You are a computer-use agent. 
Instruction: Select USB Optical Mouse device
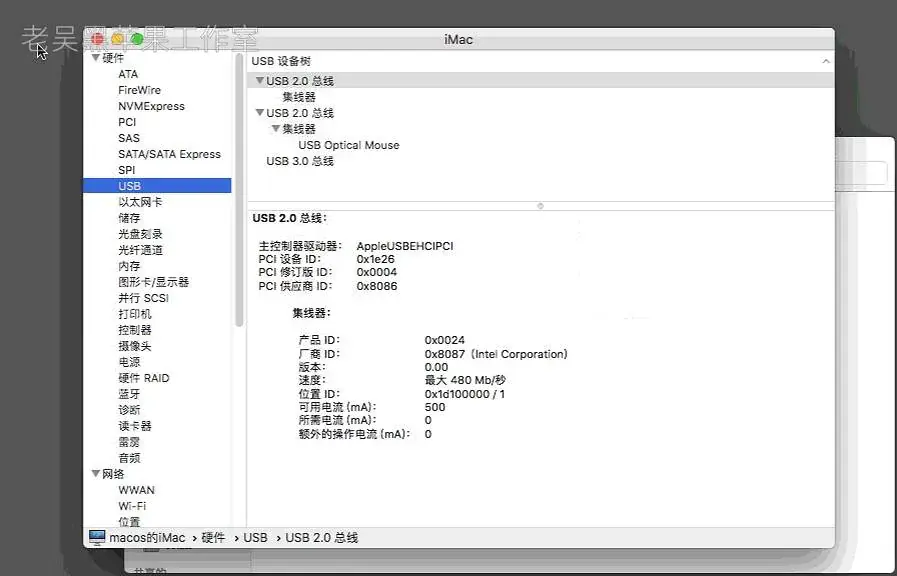349,145
